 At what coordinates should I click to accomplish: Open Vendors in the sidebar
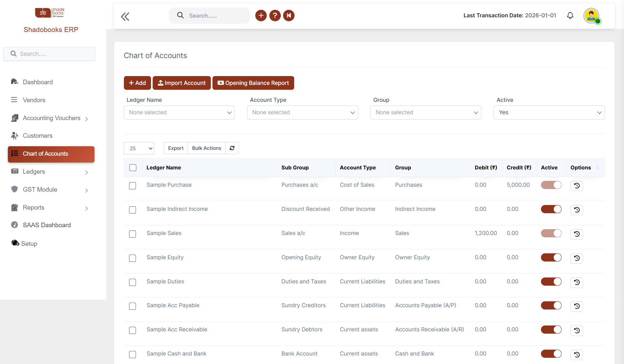coord(51,100)
